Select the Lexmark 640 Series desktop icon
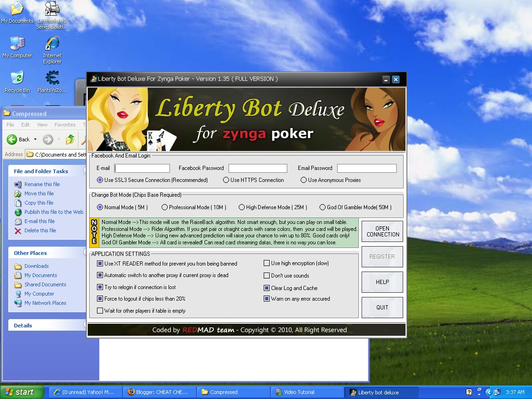The height and width of the screenshot is (399, 532). (52, 15)
